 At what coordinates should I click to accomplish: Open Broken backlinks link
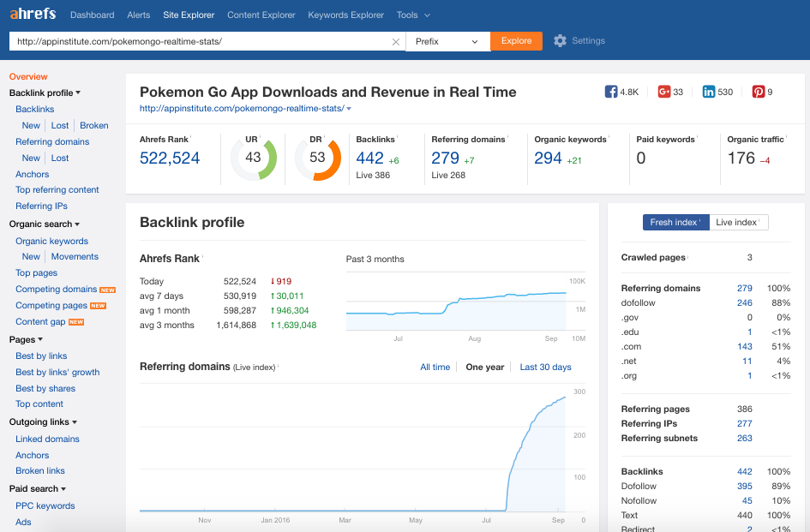(94, 126)
